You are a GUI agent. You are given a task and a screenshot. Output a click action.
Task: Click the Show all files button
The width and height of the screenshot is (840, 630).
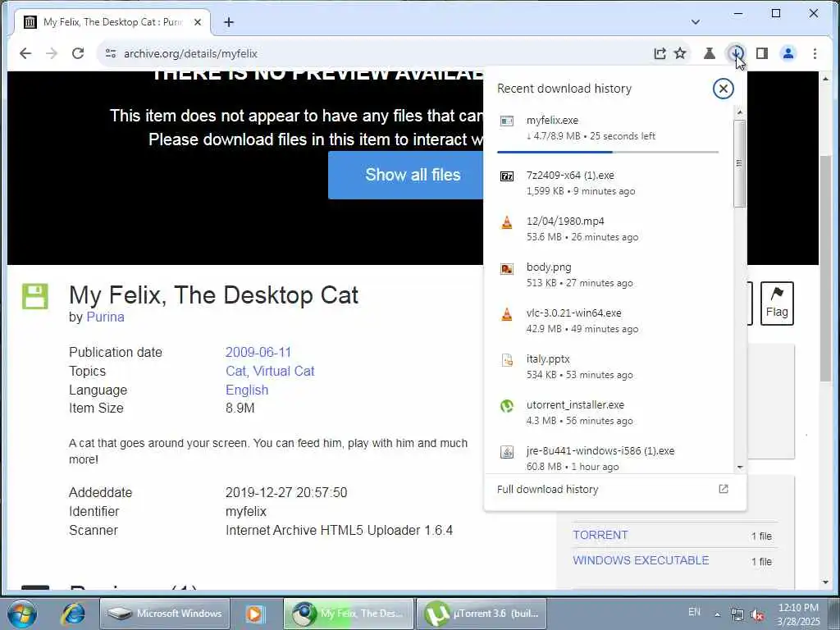(x=406, y=175)
